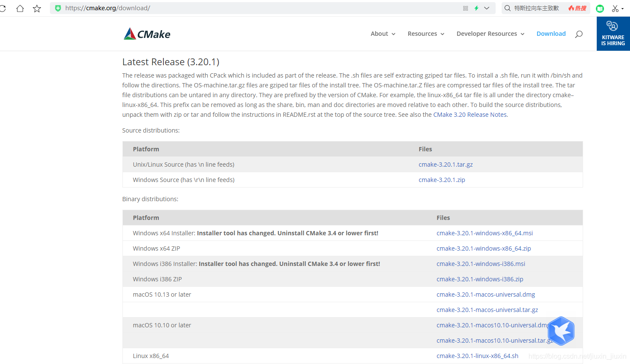Open the CMake 3.20 Release Notes link
Image resolution: width=630 pixels, height=364 pixels.
click(x=470, y=115)
